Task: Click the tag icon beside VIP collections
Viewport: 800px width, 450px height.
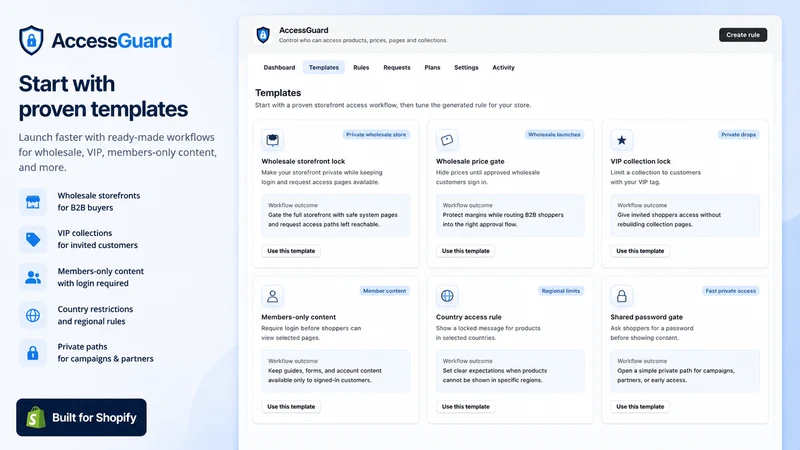Action: coord(33,239)
